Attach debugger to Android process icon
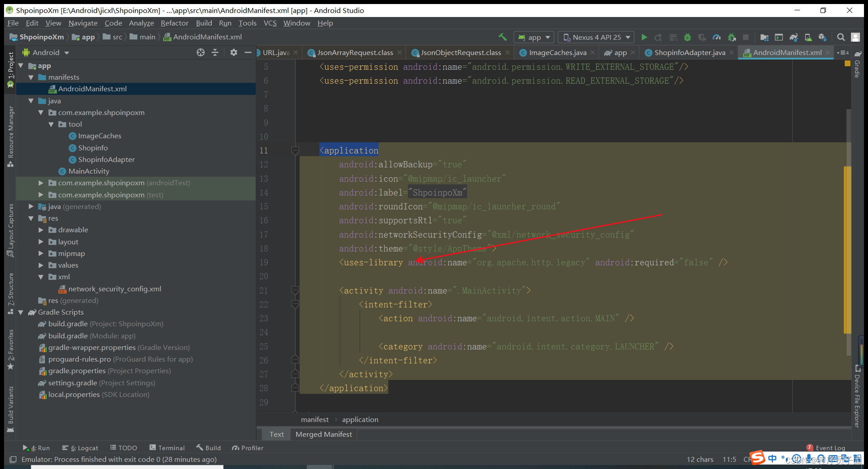 [x=731, y=37]
